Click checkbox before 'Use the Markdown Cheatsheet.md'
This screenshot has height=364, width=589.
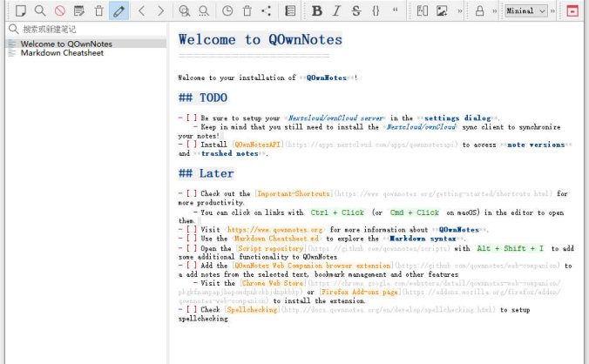tap(192, 239)
